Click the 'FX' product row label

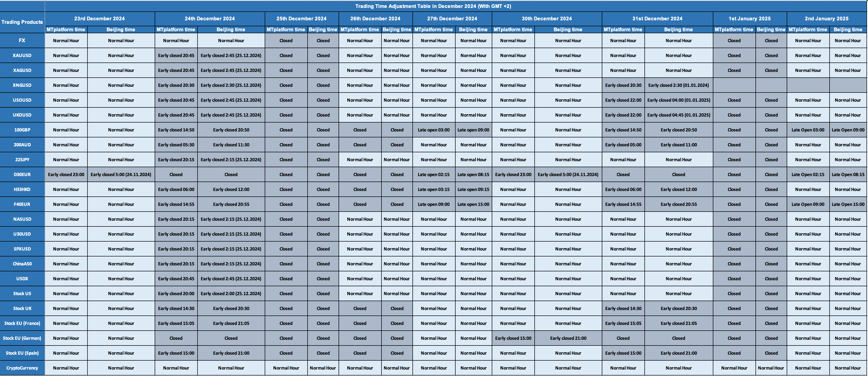pyautogui.click(x=22, y=40)
